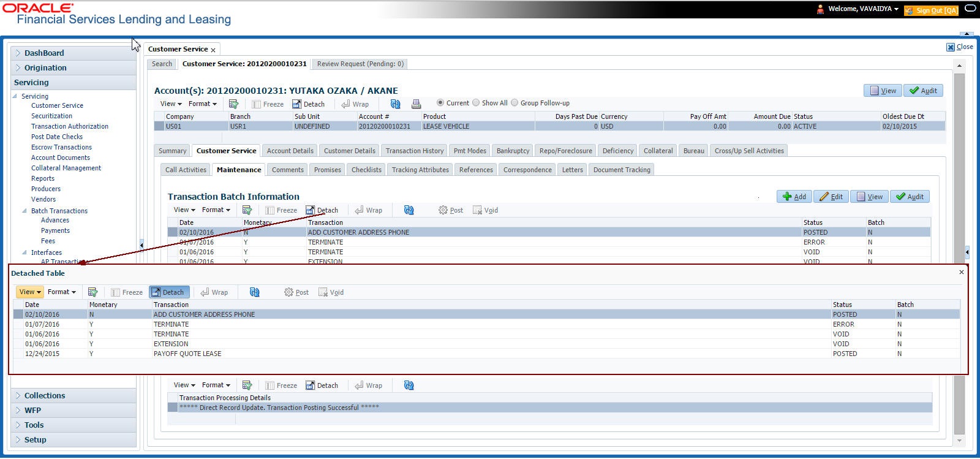Go to the Search tab
This screenshot has height=459, width=980.
[x=162, y=64]
